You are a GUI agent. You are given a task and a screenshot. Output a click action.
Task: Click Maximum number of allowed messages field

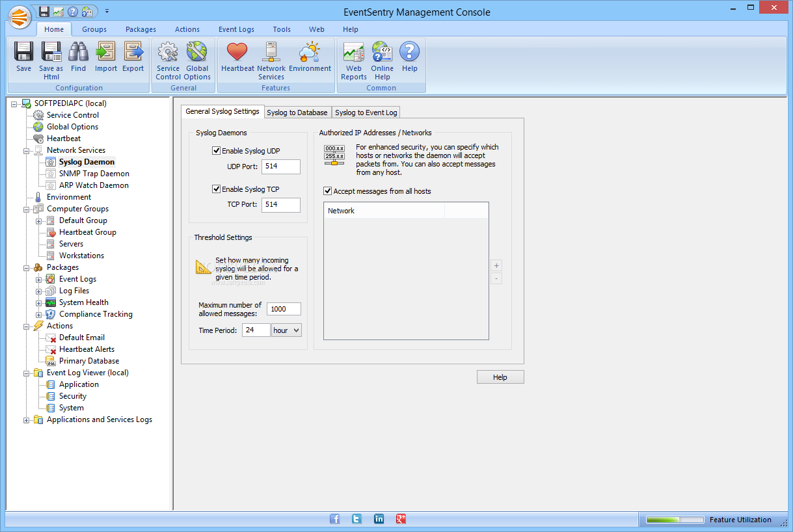tap(284, 309)
